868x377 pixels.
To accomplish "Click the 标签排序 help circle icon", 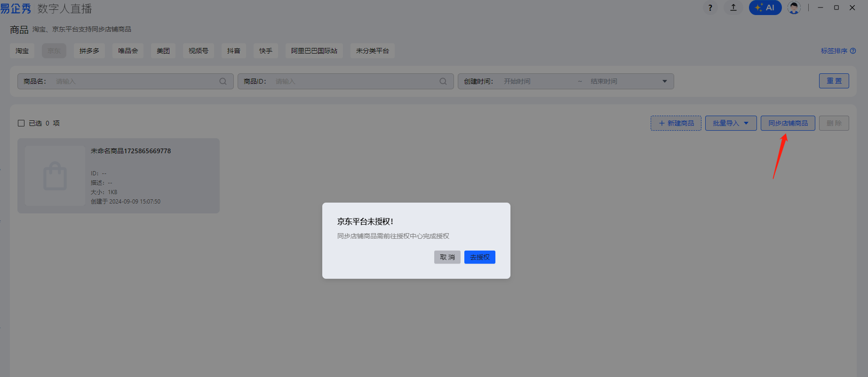I will pos(853,51).
